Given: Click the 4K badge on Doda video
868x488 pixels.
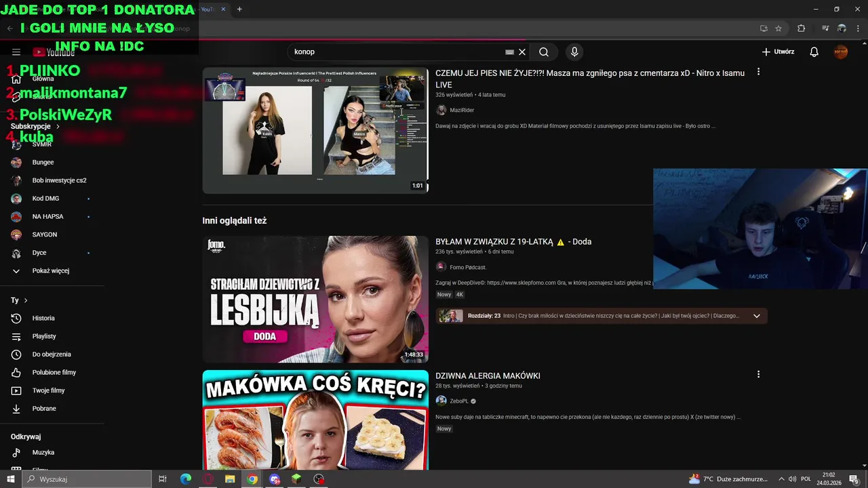Looking at the screenshot, I should point(460,294).
